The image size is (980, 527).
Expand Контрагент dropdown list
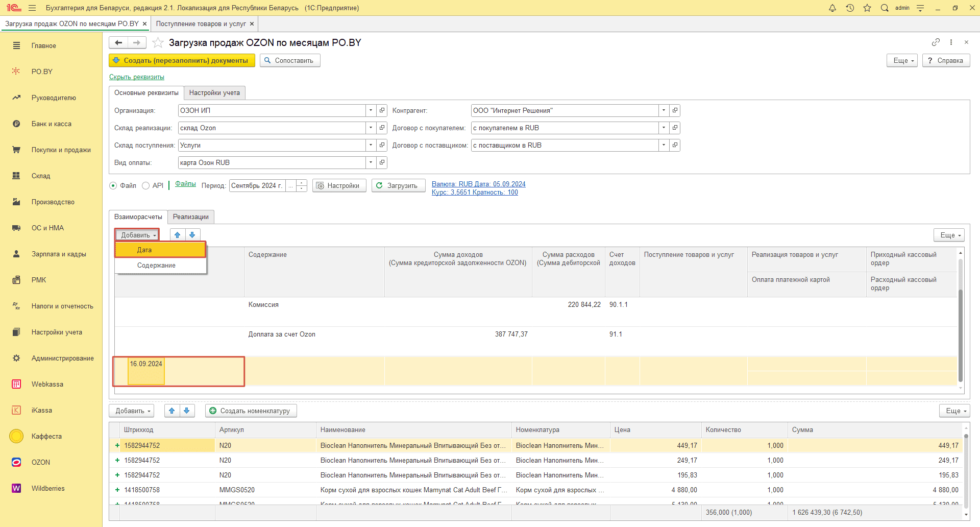[x=664, y=110]
